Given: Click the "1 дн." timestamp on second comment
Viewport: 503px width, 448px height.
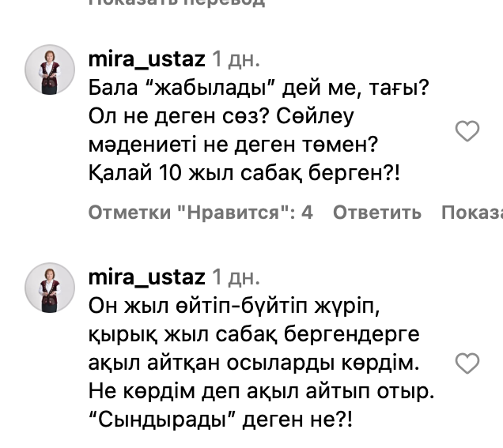Looking at the screenshot, I should click(x=236, y=278).
